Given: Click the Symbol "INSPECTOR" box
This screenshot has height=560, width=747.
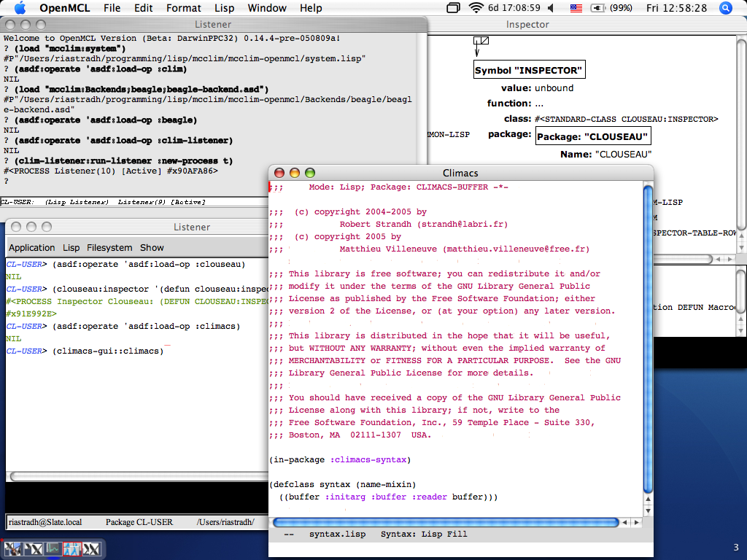Looking at the screenshot, I should click(529, 71).
